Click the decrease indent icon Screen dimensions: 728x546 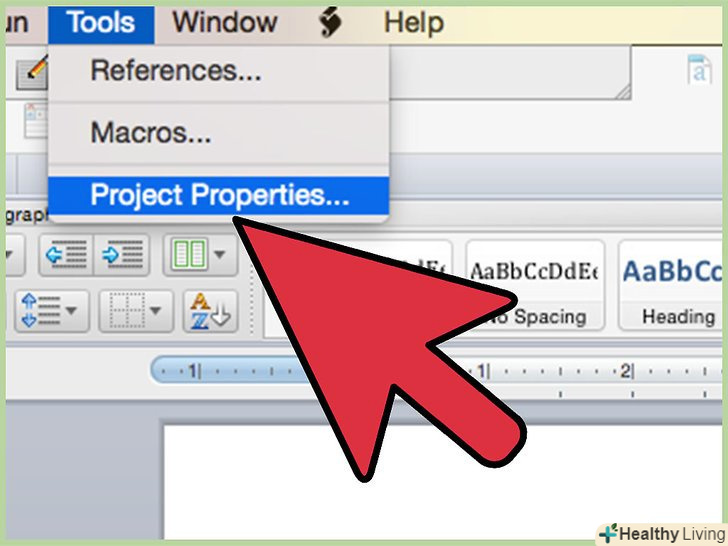[66, 255]
